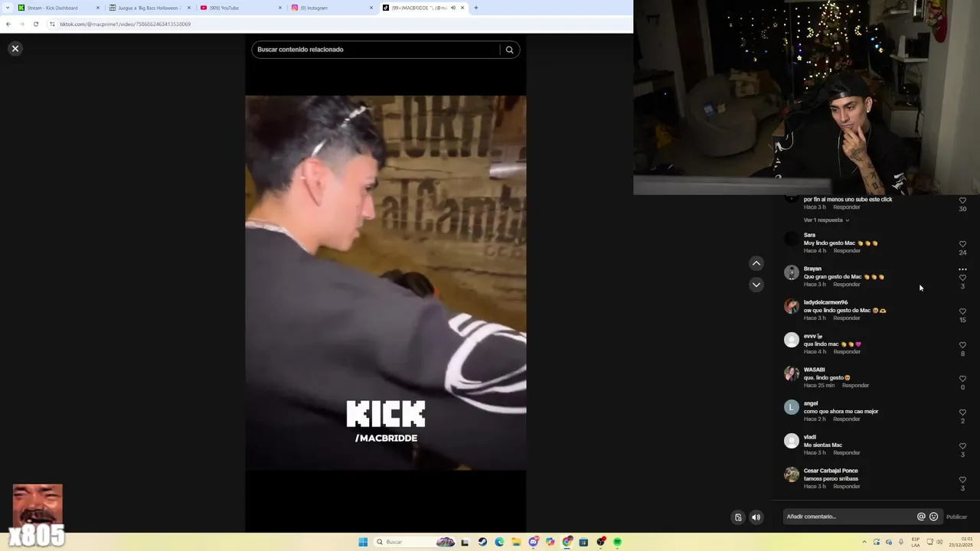Reload the TikTok page

click(x=36, y=24)
